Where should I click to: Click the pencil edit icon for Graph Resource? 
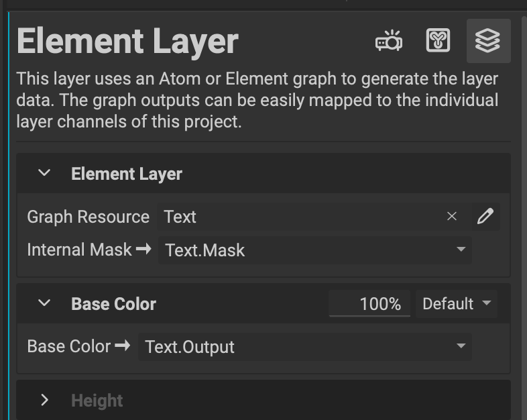pos(485,216)
